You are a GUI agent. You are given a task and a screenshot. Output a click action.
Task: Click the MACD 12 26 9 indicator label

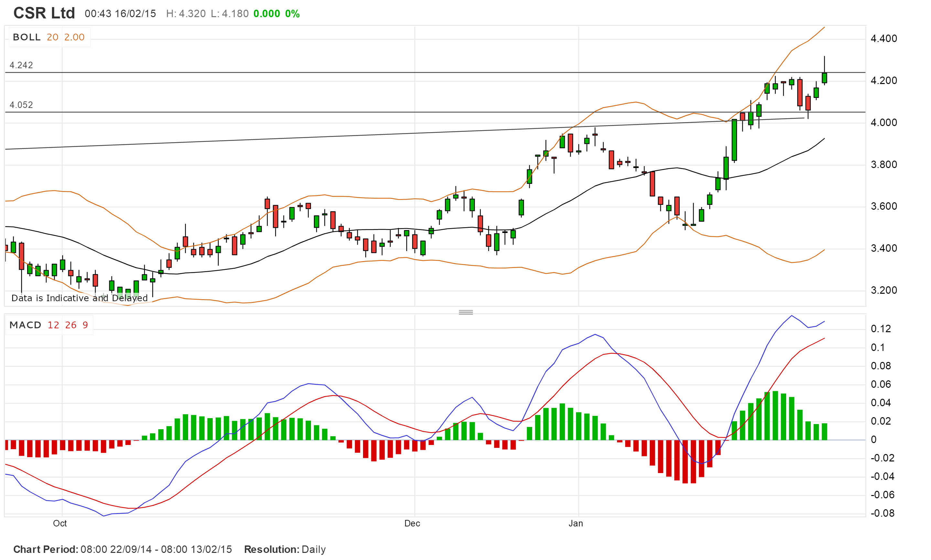[x=49, y=325]
